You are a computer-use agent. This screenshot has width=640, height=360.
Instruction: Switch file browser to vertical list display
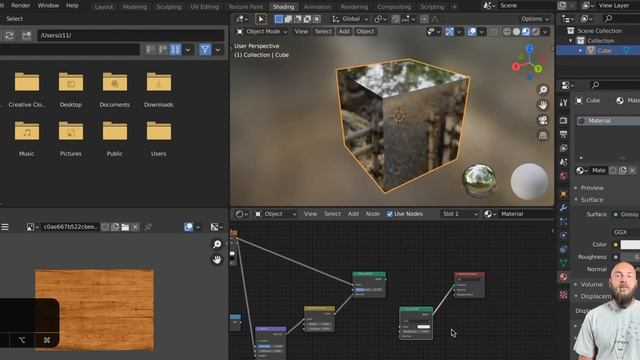[150, 50]
